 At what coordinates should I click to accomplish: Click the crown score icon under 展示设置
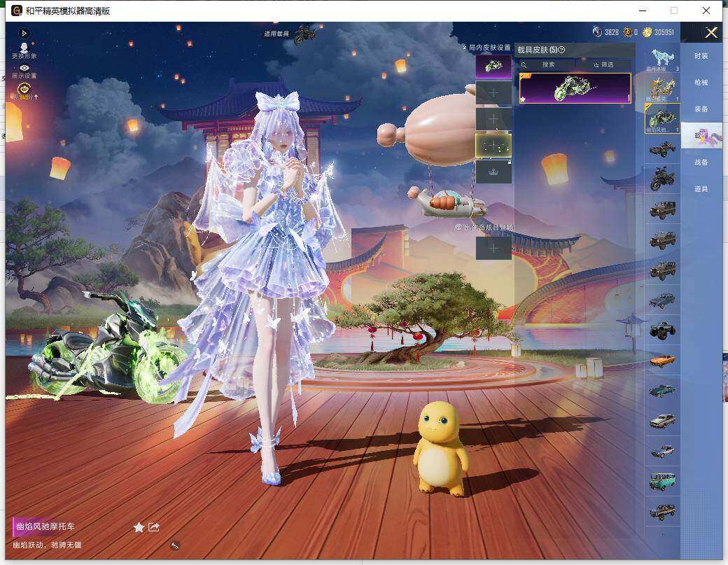point(24,89)
